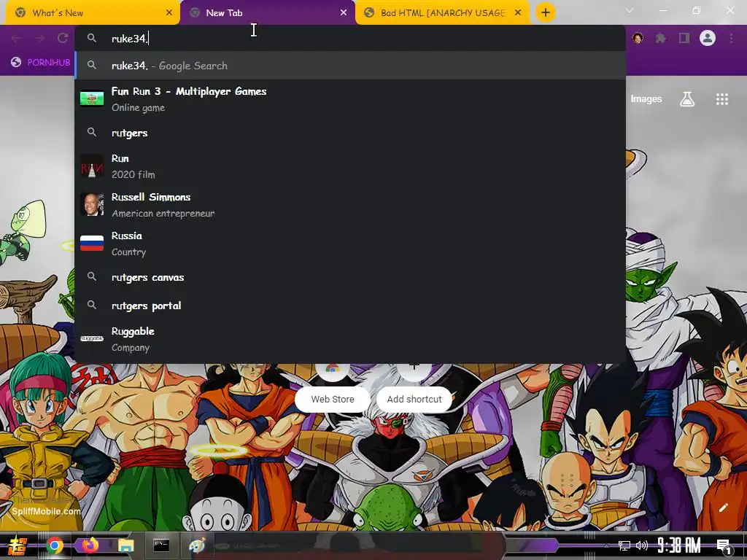
Task: Open the new tab plus button
Action: point(546,13)
